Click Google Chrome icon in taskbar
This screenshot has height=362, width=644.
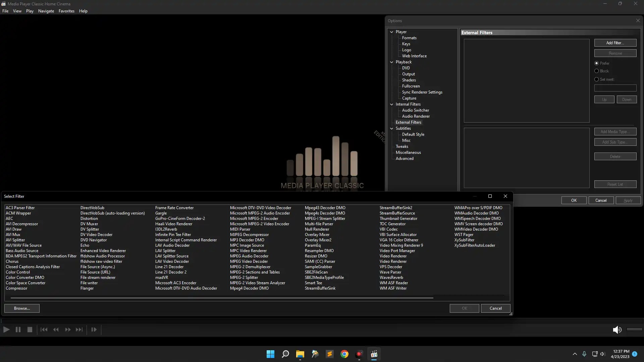pos(344,354)
